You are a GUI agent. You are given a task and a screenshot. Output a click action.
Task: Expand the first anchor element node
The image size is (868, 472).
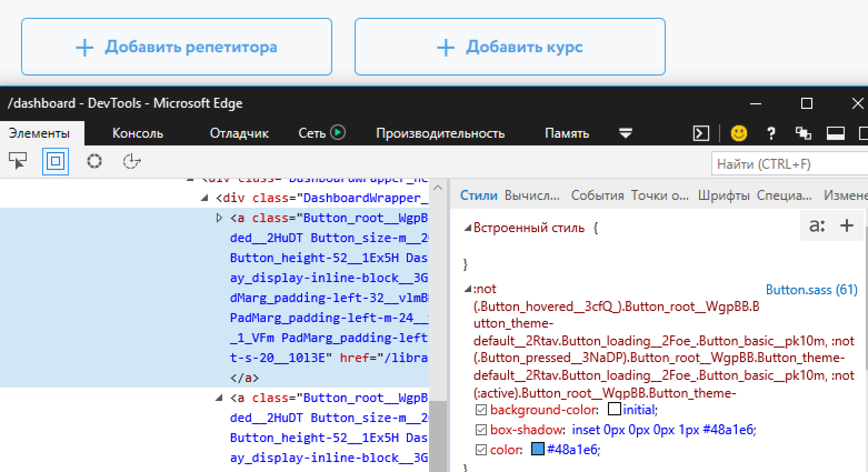point(220,218)
